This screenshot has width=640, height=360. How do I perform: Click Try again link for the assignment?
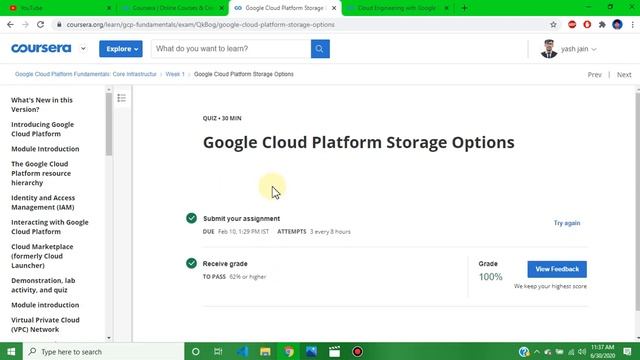(567, 223)
